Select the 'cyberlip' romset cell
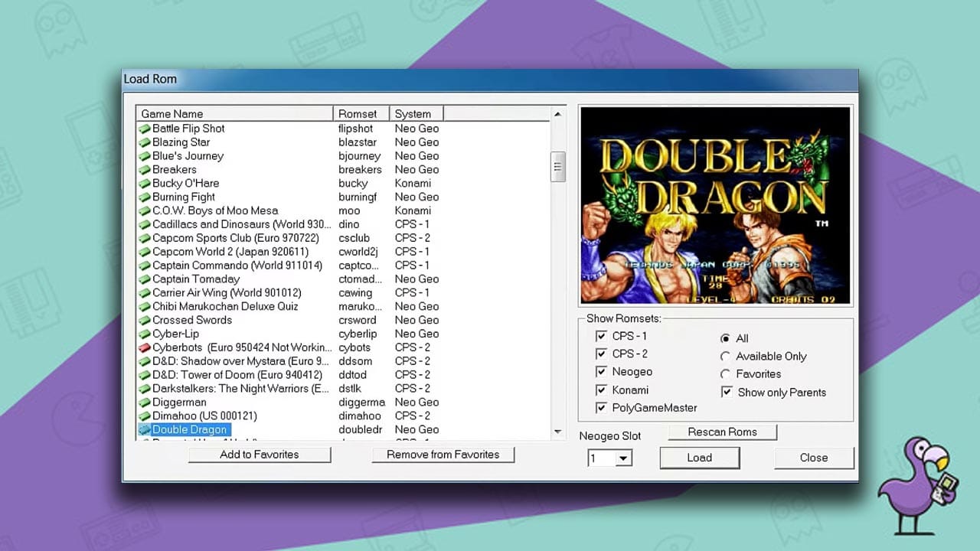This screenshot has height=551, width=980. (357, 334)
